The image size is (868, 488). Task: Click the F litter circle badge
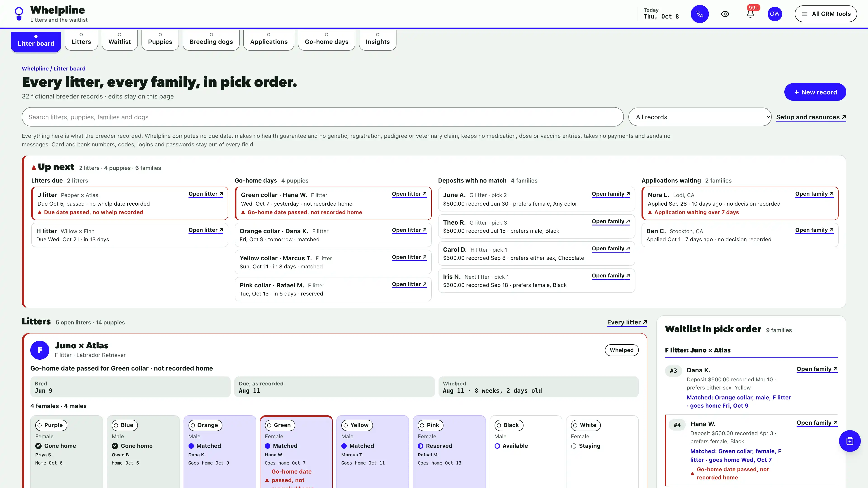pyautogui.click(x=40, y=350)
